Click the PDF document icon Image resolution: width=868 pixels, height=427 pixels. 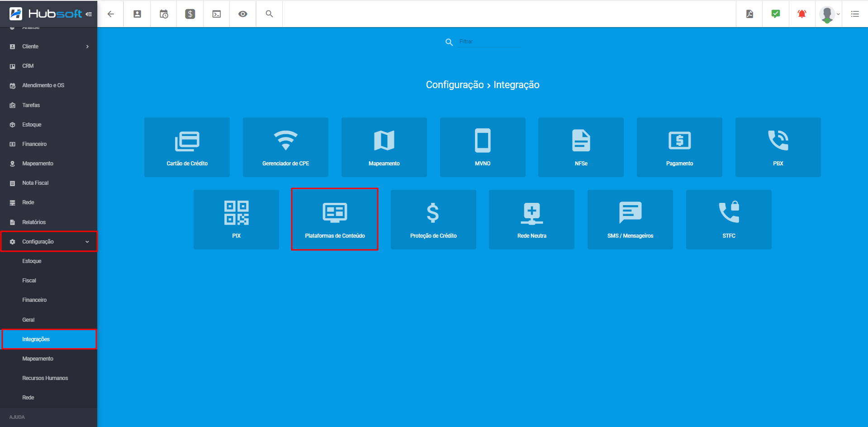click(x=749, y=14)
